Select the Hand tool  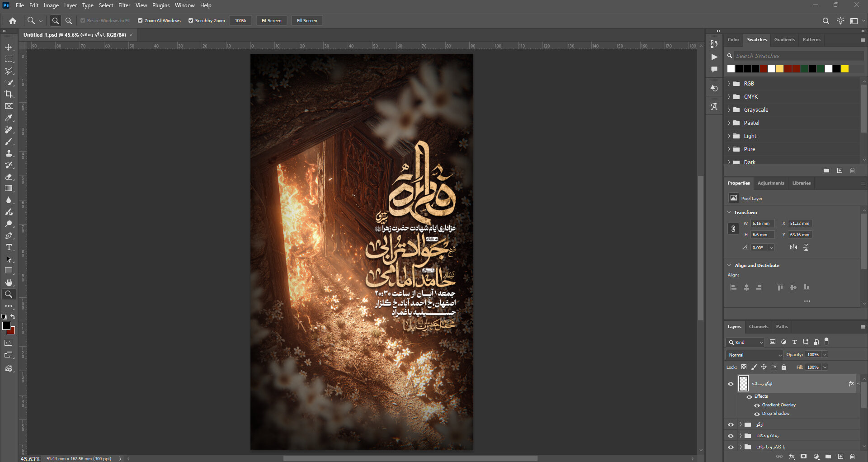click(x=9, y=282)
